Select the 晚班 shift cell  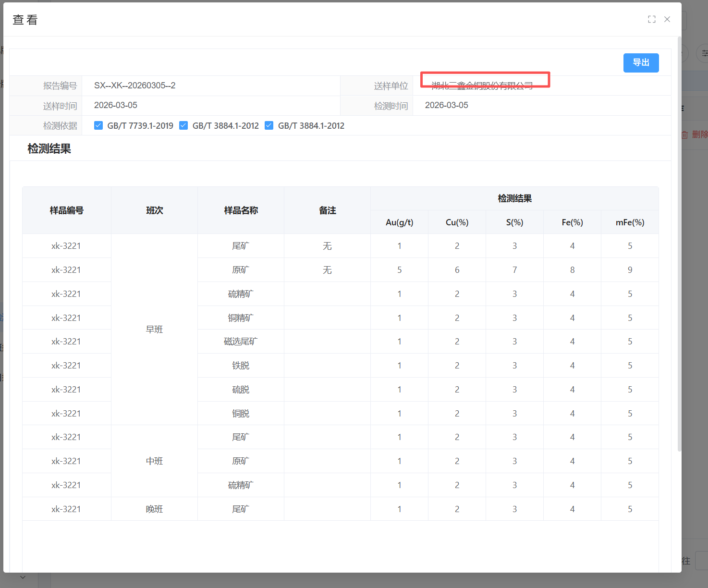[154, 509]
